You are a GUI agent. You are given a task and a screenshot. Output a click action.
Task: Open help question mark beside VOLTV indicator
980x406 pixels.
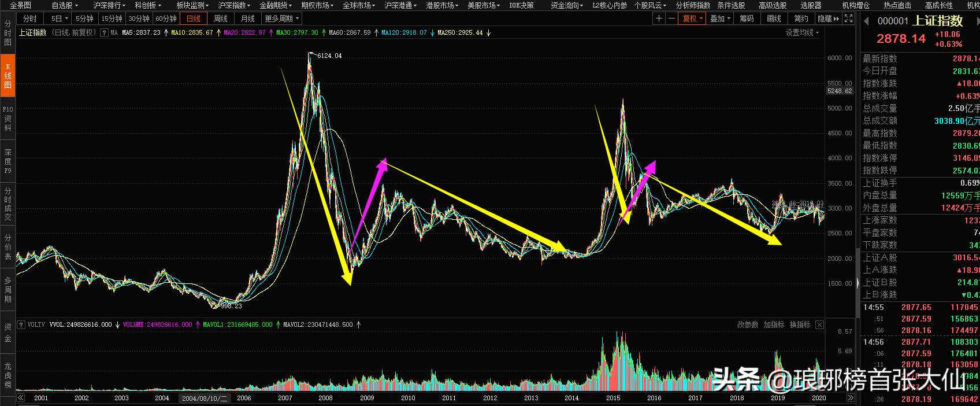pos(21,325)
